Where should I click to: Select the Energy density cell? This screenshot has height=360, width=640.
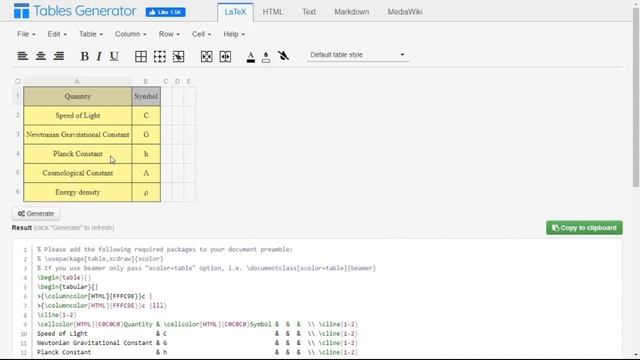tap(78, 192)
